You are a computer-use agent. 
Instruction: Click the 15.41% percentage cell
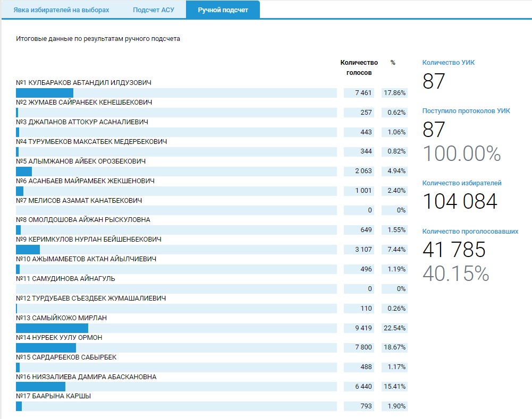[394, 387]
